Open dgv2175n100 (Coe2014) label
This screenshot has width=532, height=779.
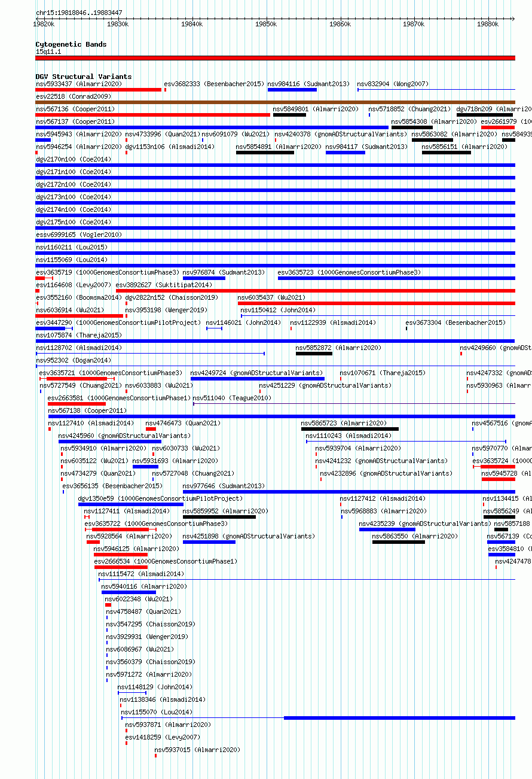click(x=74, y=222)
